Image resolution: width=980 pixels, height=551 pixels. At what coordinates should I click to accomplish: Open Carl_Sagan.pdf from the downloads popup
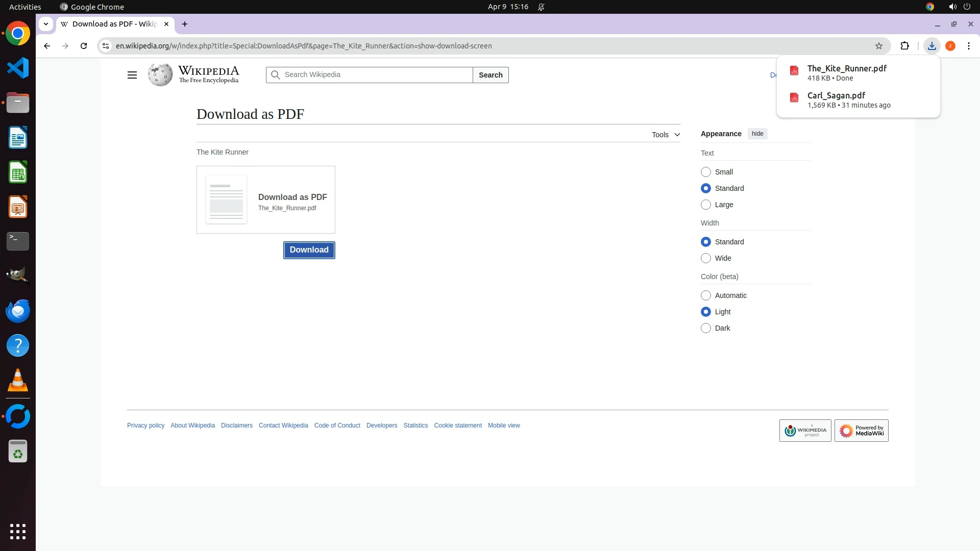click(836, 96)
